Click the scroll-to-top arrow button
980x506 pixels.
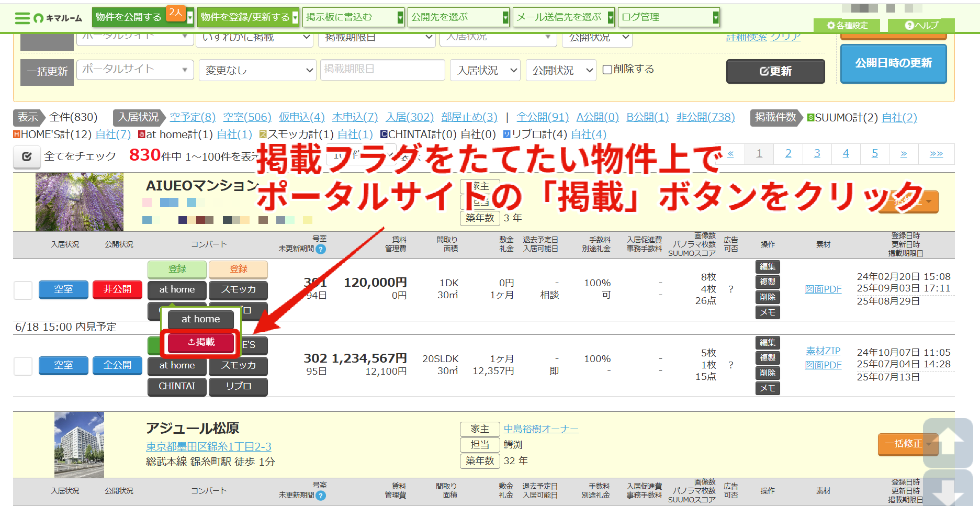tap(948, 443)
